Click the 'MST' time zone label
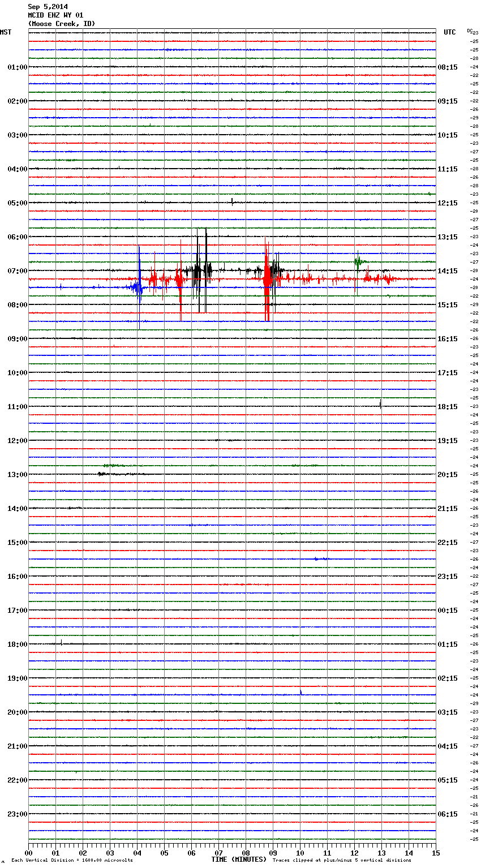This screenshot has width=481, height=868. (6, 32)
